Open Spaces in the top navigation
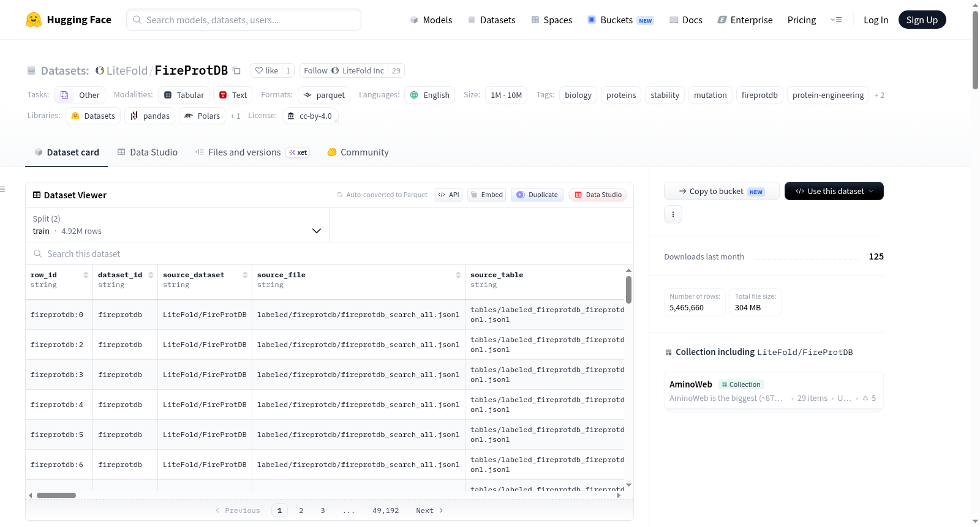980x527 pixels. pos(552,20)
